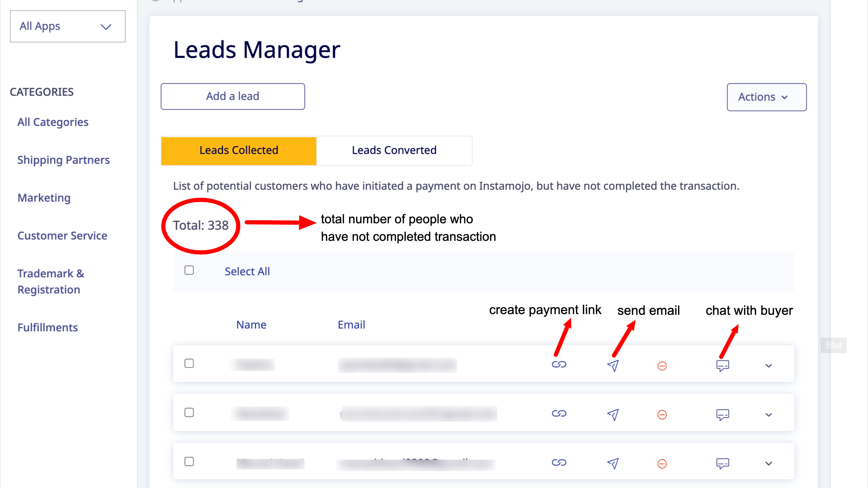This screenshot has height=488, width=868.
Task: Click payment link icon in second lead row
Action: [559, 414]
